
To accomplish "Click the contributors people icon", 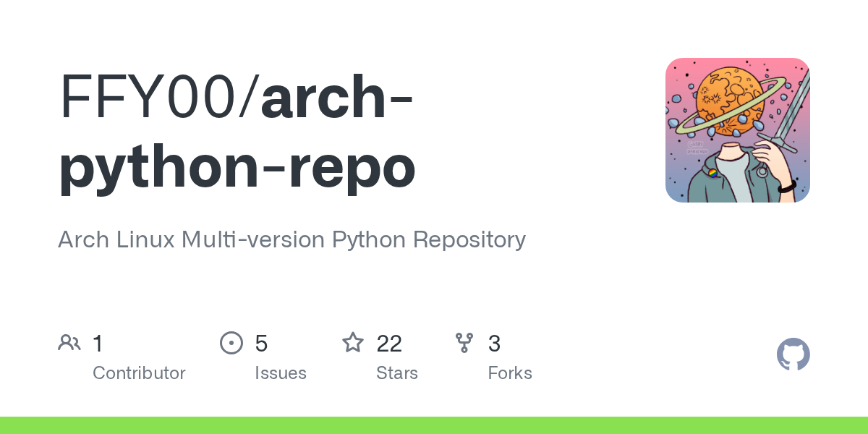I will click(x=69, y=343).
